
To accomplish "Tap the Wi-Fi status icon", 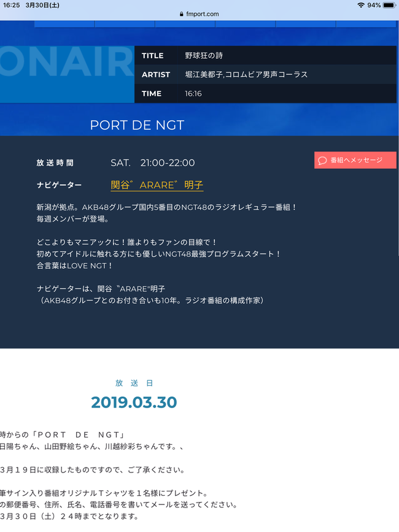I will (361, 5).
